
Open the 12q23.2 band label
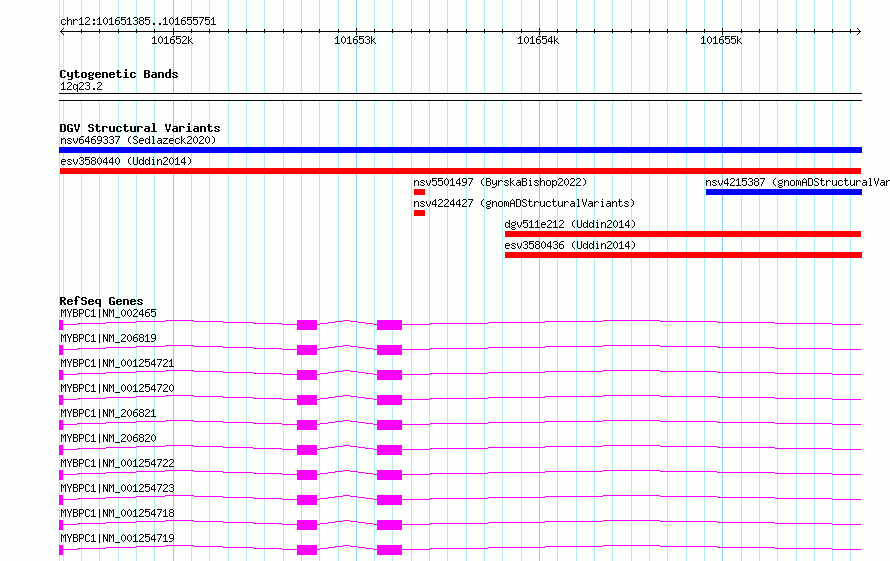coord(81,86)
